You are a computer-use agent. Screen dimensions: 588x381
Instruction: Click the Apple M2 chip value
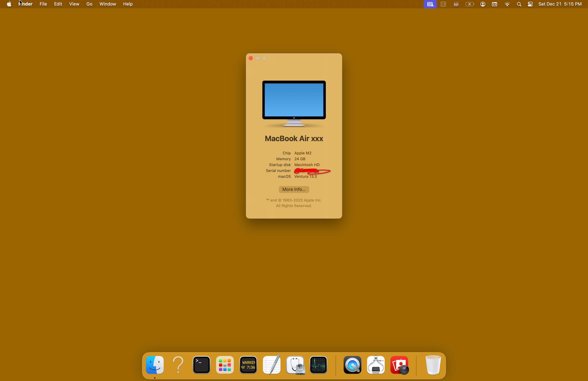click(303, 153)
